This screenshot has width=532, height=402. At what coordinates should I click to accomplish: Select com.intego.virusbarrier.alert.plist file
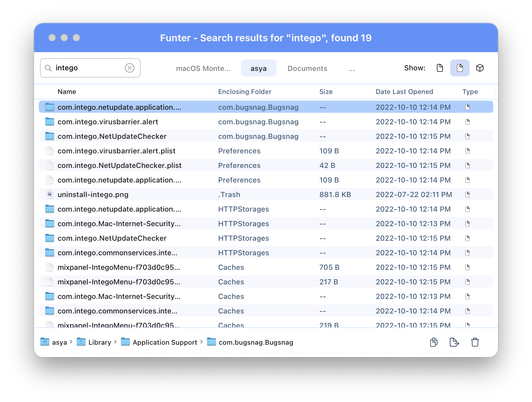click(x=266, y=151)
